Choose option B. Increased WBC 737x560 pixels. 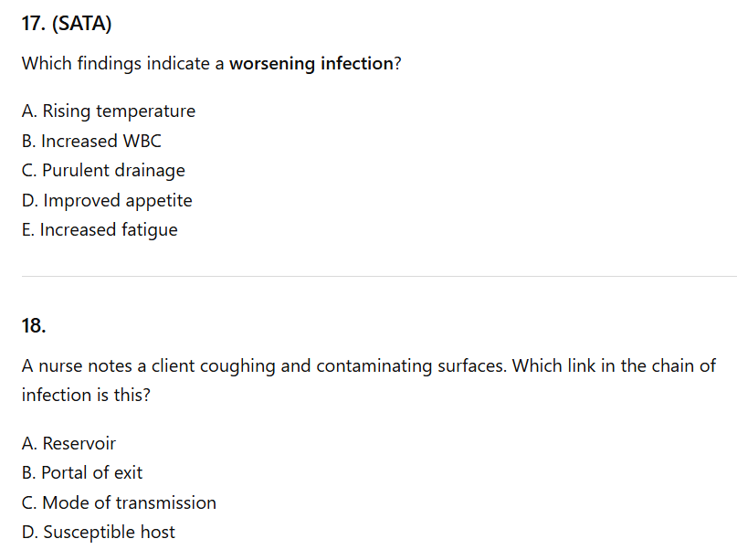click(x=91, y=141)
